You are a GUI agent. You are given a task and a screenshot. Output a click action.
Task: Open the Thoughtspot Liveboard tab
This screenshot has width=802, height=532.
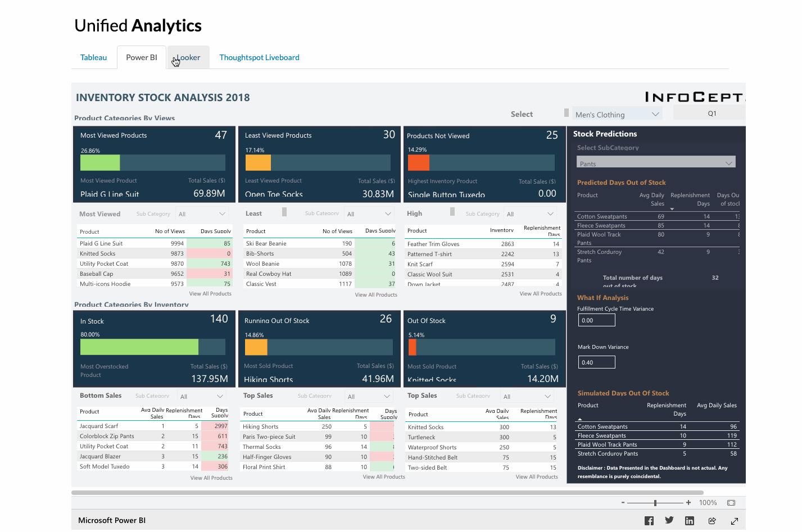click(259, 57)
